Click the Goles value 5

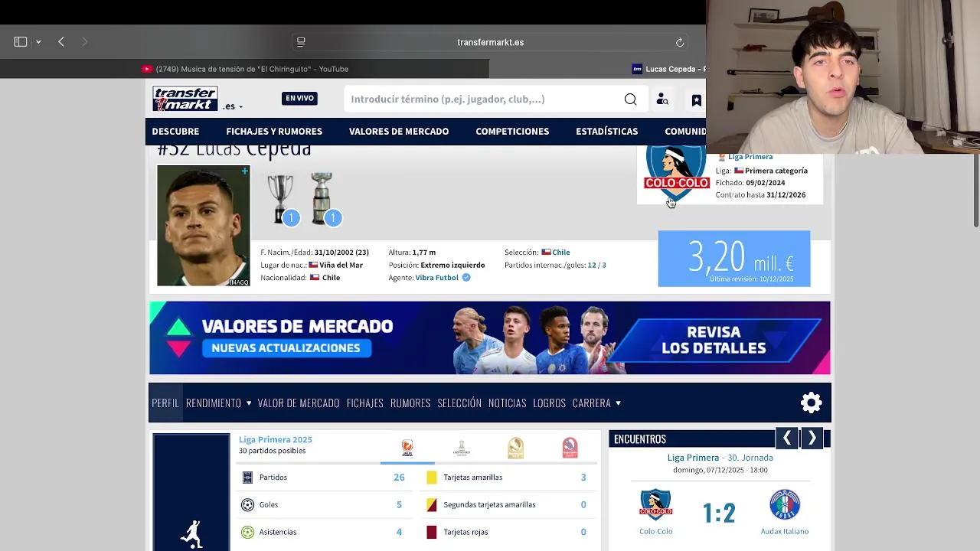pyautogui.click(x=399, y=504)
